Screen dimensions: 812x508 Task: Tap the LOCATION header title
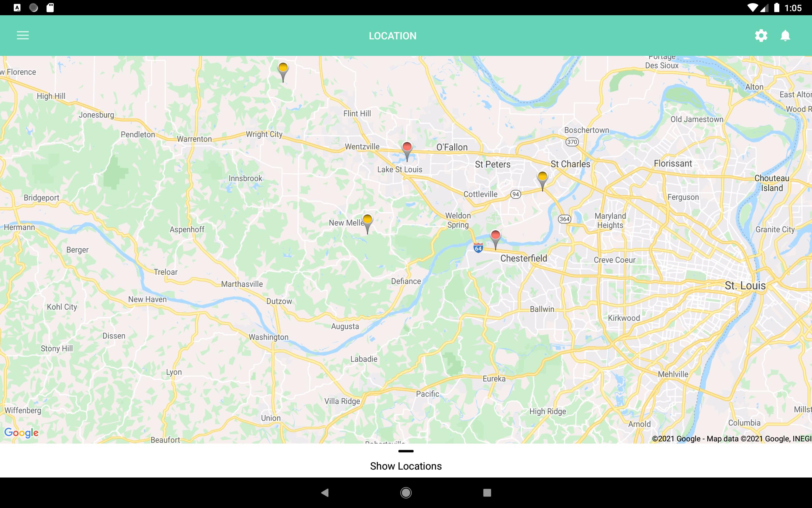pyautogui.click(x=393, y=36)
